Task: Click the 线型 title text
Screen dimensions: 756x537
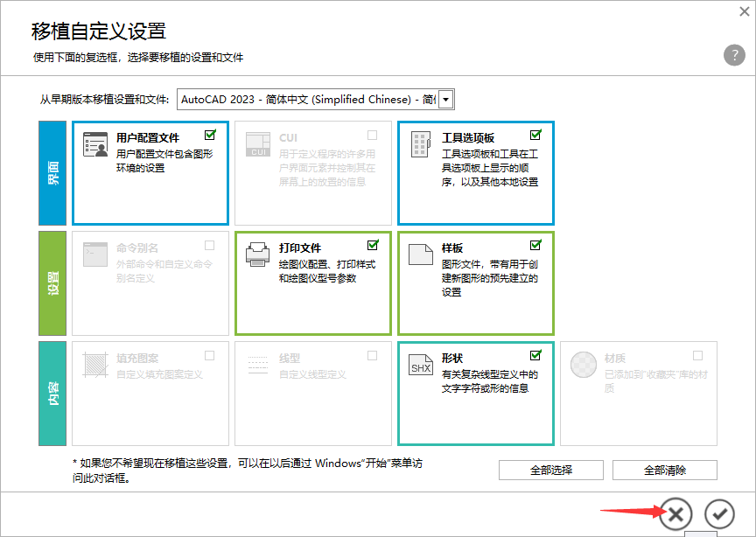Action: (290, 359)
